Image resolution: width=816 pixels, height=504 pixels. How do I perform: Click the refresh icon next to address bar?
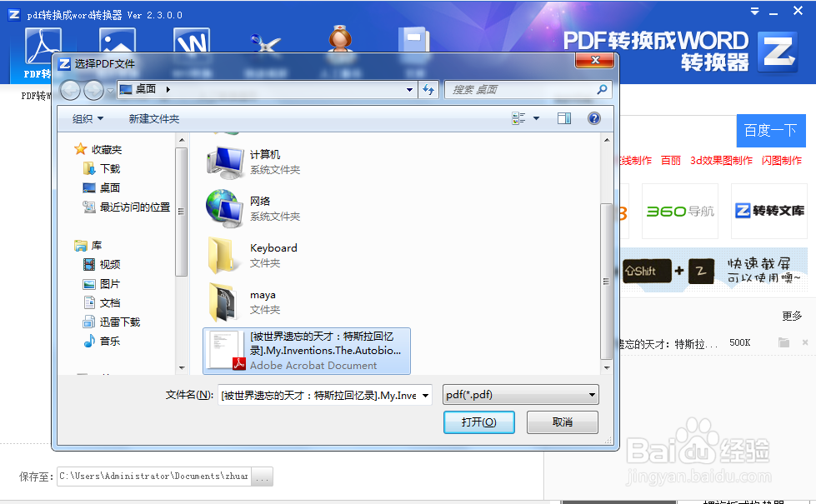(x=428, y=89)
